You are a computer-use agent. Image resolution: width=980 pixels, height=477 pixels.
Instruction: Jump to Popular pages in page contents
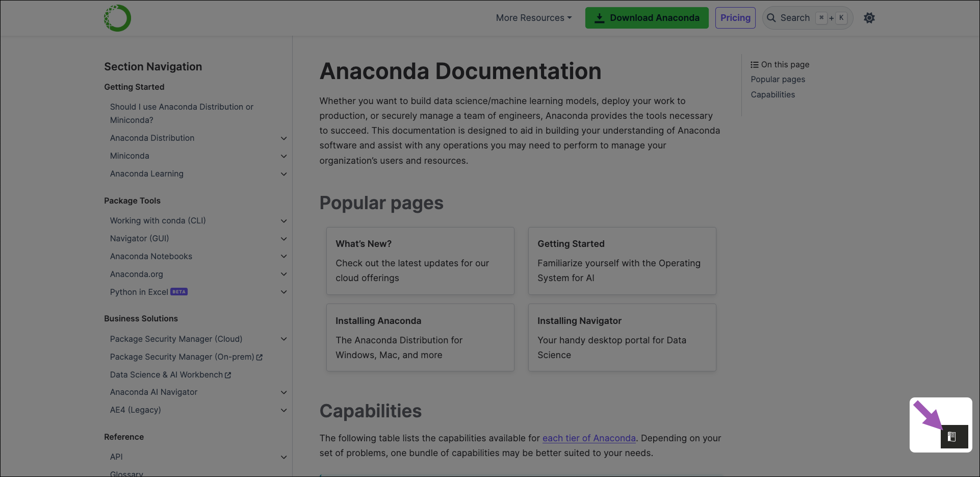click(x=778, y=79)
